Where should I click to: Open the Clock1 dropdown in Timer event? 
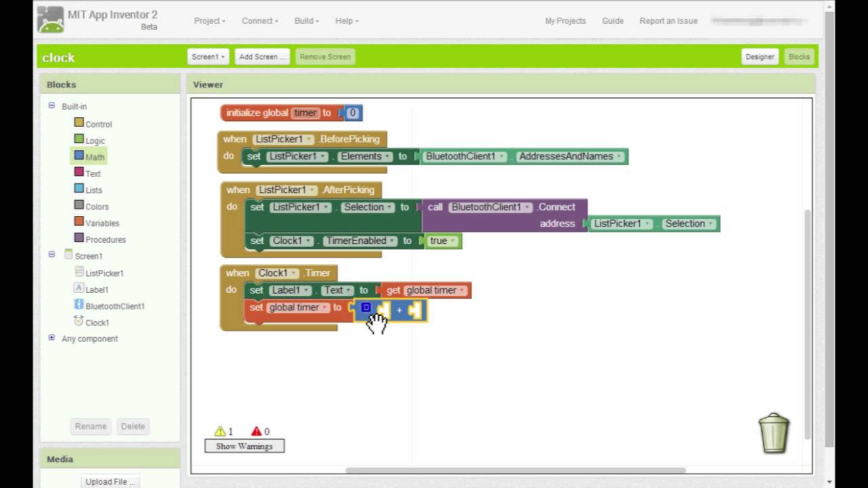pyautogui.click(x=277, y=273)
